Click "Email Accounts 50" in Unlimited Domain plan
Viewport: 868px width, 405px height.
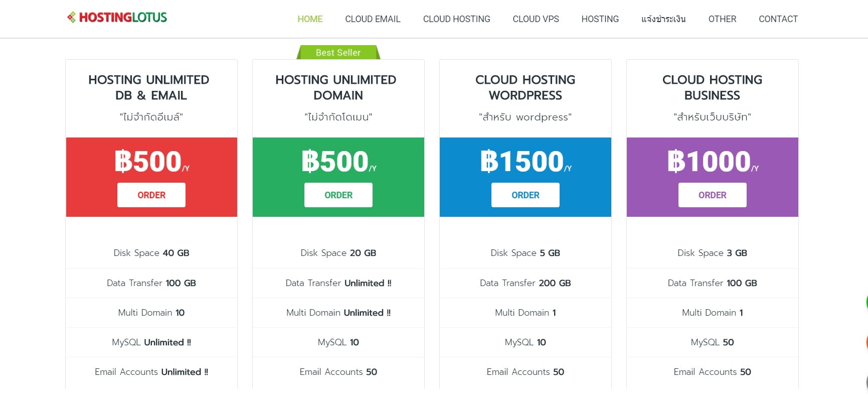[338, 372]
